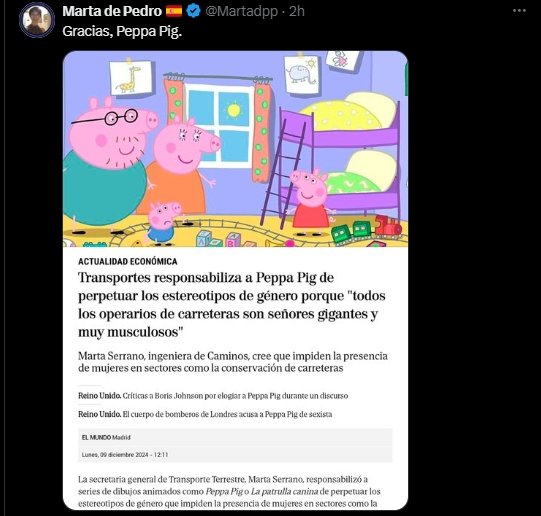
Task: Open the 2h tweet timestamp
Action: click(x=297, y=11)
